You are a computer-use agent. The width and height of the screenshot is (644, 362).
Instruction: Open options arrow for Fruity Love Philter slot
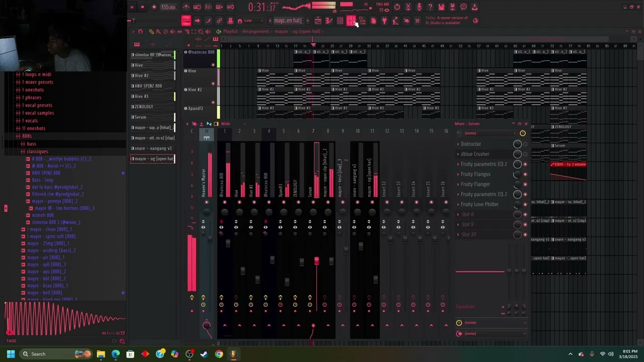(x=458, y=205)
